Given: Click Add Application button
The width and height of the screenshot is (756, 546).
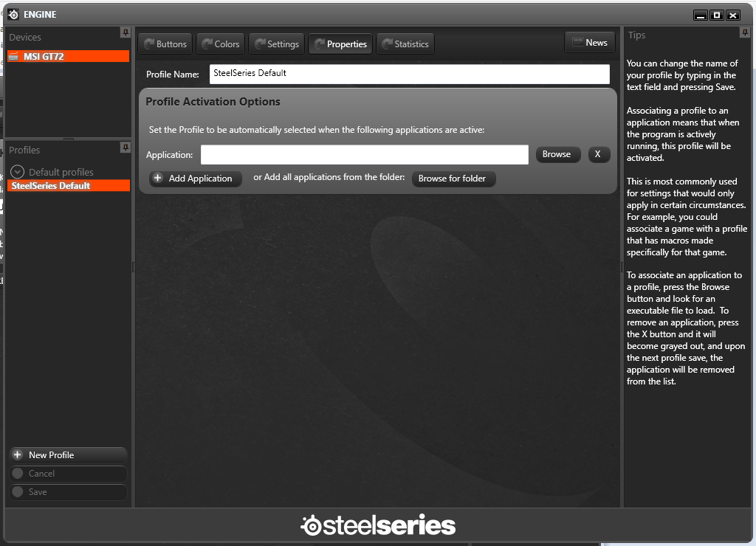Looking at the screenshot, I should click(x=195, y=179).
